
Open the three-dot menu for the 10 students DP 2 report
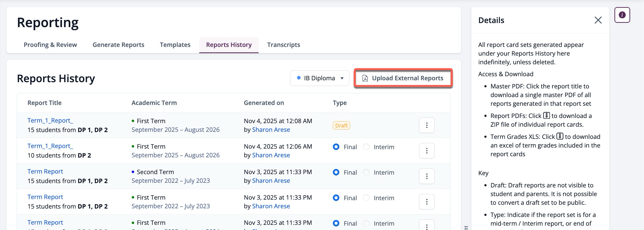click(427, 151)
